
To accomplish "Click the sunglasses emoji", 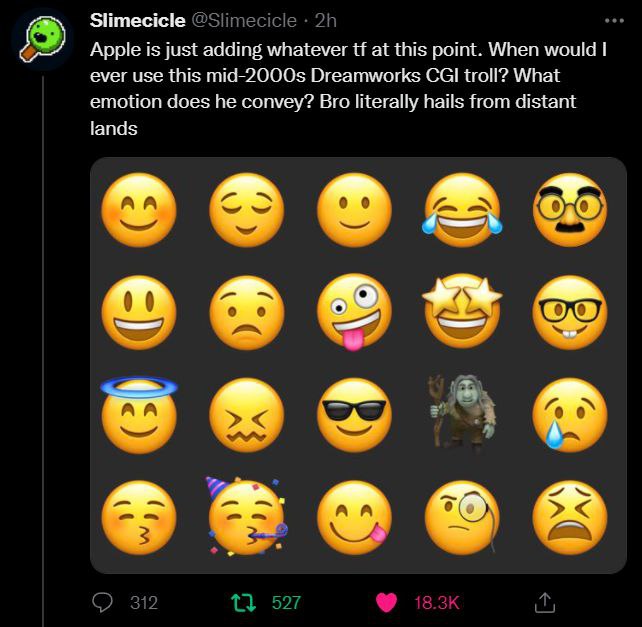I will pyautogui.click(x=354, y=413).
